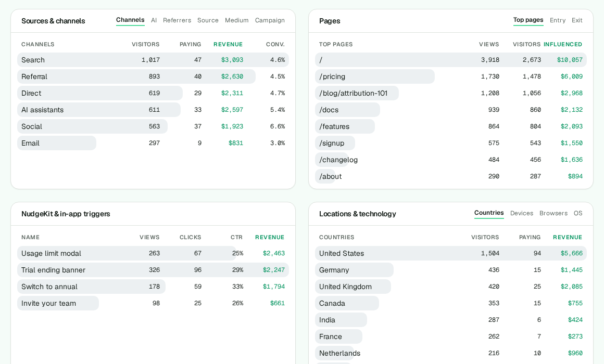The image size is (604, 364).
Task: Click the Canada country row
Action: 451,303
